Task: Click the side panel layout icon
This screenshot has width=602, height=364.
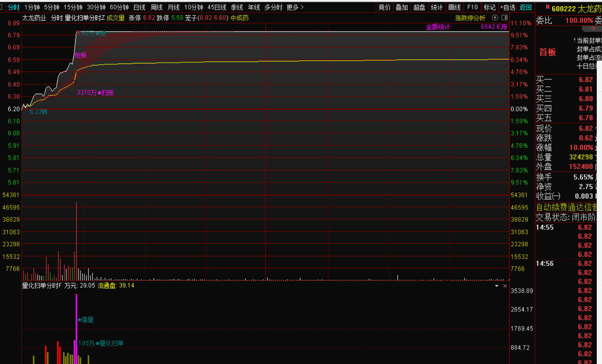Action: [504, 18]
